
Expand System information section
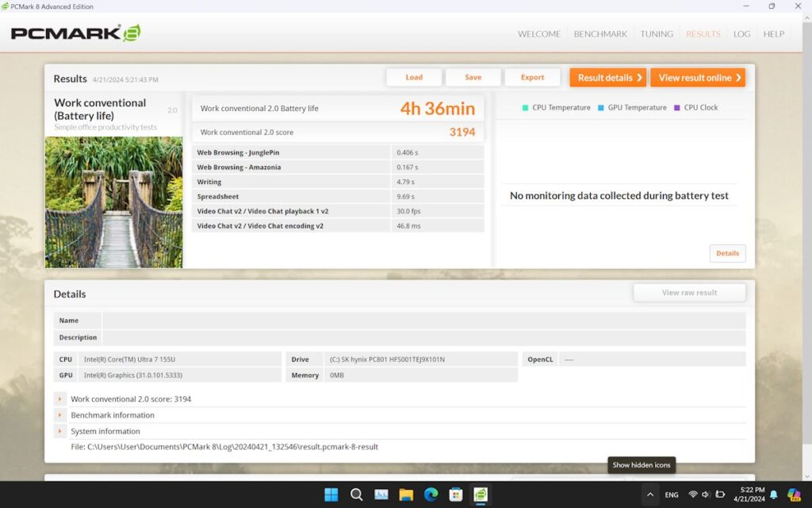pos(60,431)
